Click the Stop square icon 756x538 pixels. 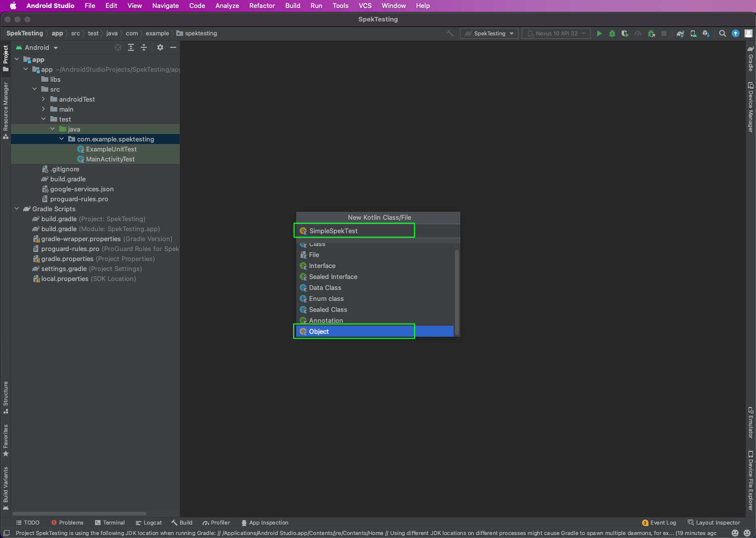pos(664,33)
